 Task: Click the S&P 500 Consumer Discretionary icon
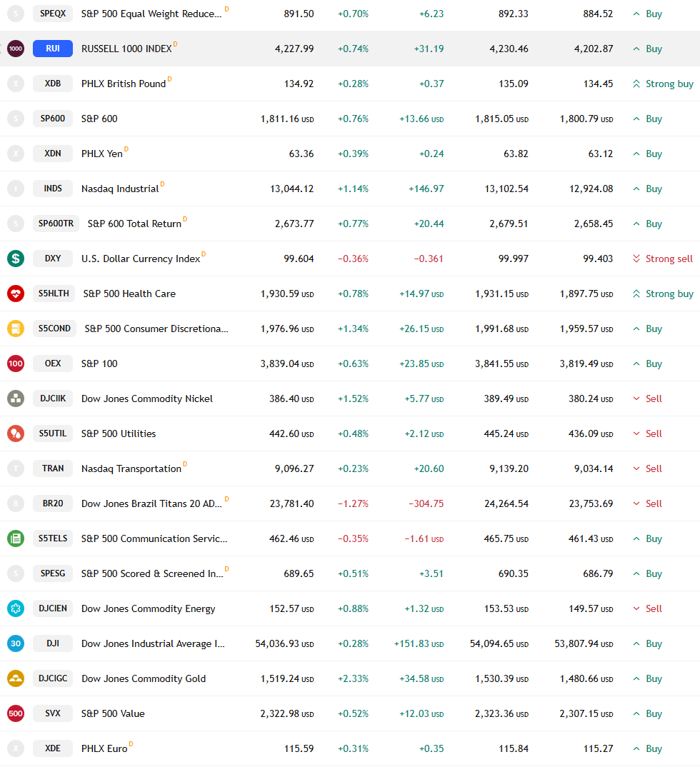(16, 329)
